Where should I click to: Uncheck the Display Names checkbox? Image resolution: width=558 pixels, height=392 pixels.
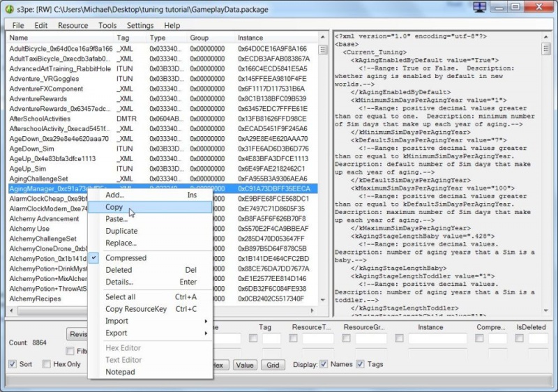(324, 364)
